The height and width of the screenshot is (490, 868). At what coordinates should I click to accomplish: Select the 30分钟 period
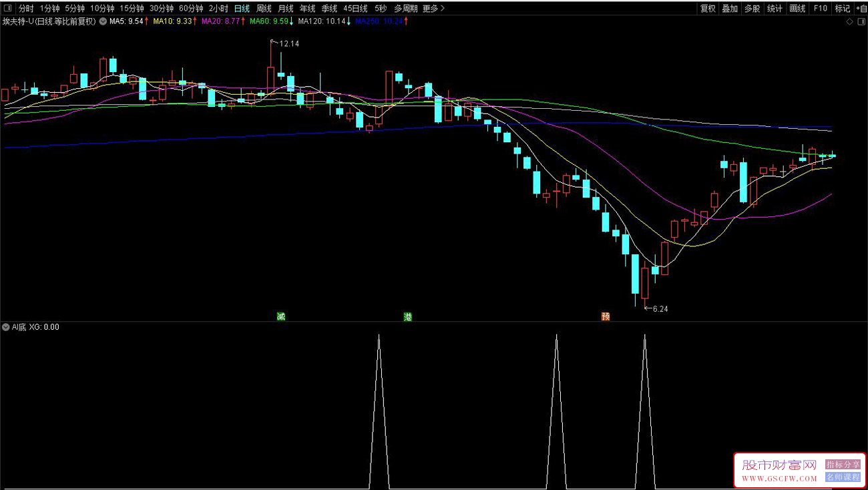(x=162, y=9)
